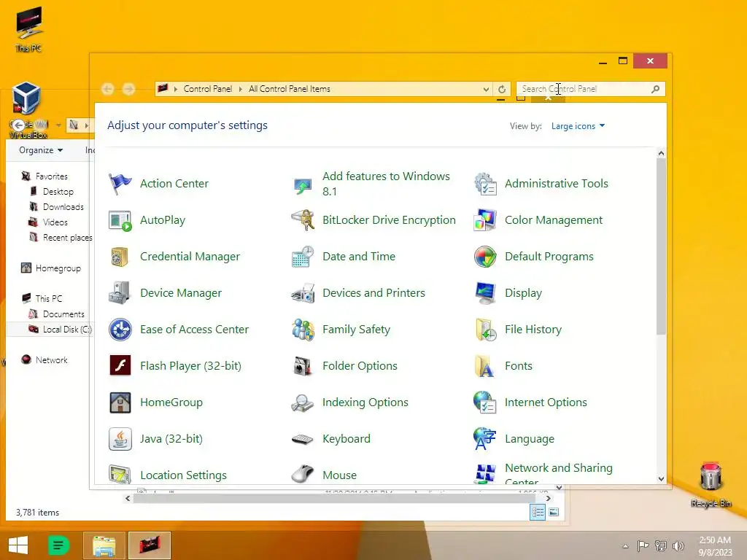
Task: Click the HomeGroup house icon
Action: 120,402
